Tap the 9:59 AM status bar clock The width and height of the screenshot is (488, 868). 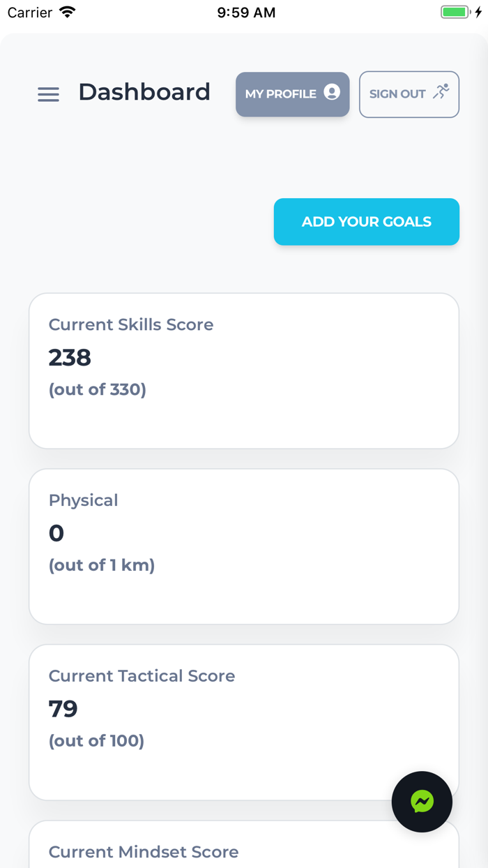(246, 13)
